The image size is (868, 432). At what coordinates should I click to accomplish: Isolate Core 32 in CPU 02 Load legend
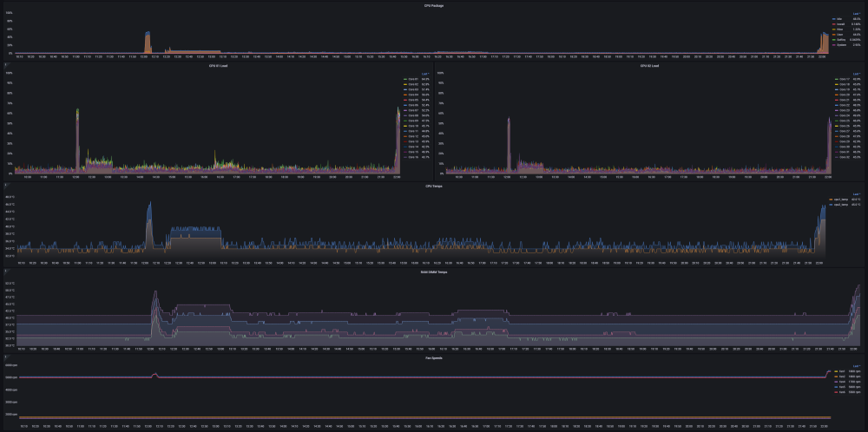[x=845, y=157]
